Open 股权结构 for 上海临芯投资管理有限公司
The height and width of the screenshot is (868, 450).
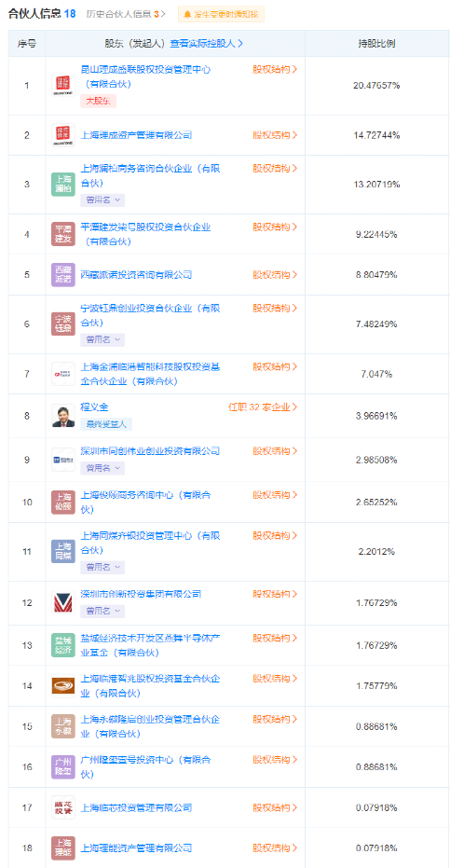275,807
